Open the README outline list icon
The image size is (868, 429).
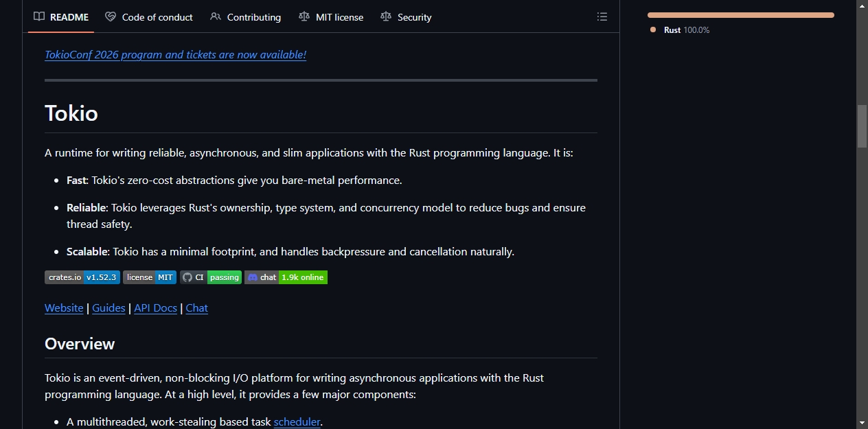point(602,16)
